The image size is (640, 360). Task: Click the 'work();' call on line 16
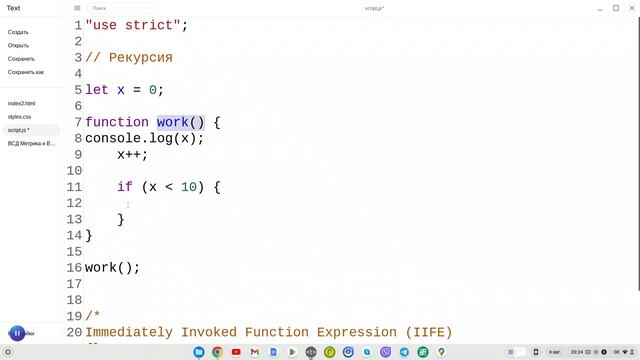(x=112, y=268)
